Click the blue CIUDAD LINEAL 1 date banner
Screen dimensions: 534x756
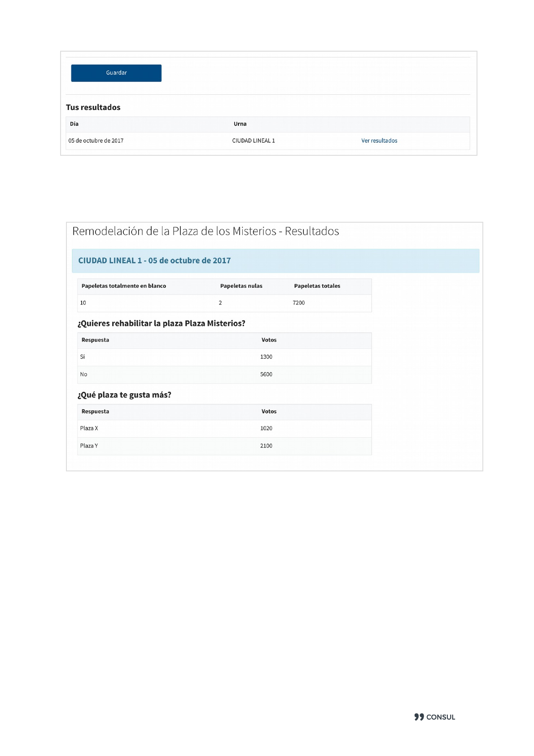(275, 261)
